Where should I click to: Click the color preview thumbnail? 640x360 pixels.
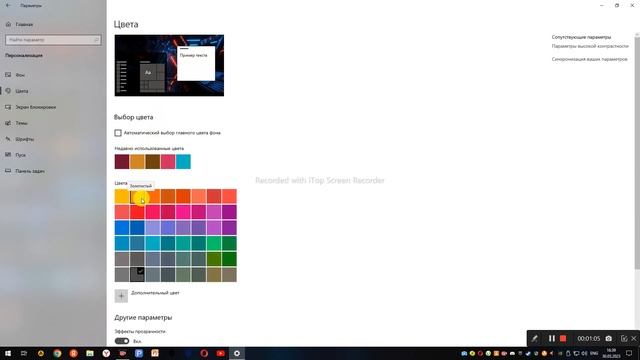click(169, 65)
